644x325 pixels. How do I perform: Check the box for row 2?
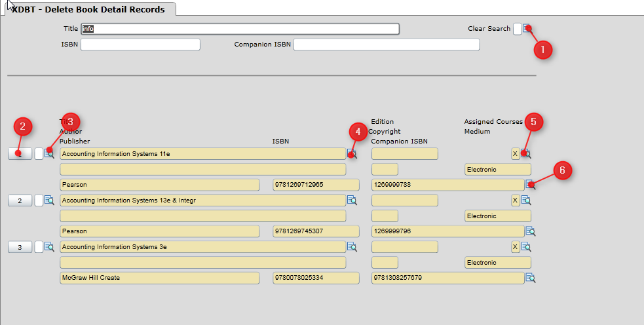point(39,201)
